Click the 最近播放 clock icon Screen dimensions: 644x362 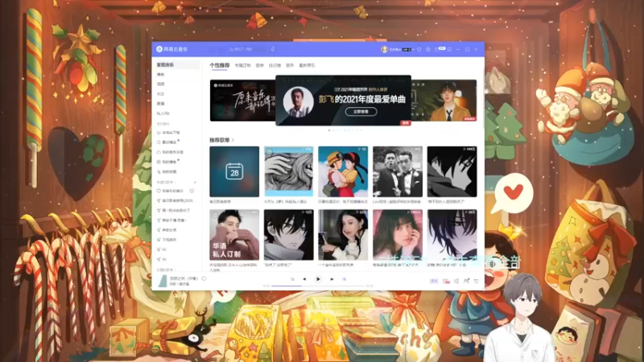[159, 142]
